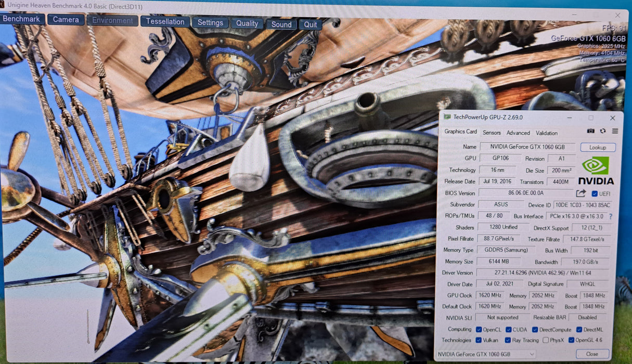The height and width of the screenshot is (364, 632).
Task: Open the Settings menu in Heaven
Action: 210,23
